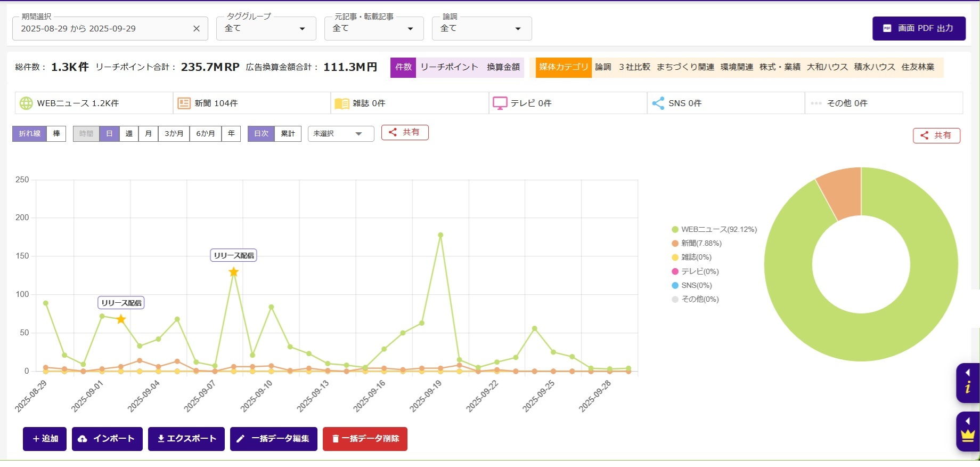Select the 媒体カテゴリ tab
This screenshot has height=467, width=980.
pyautogui.click(x=563, y=67)
